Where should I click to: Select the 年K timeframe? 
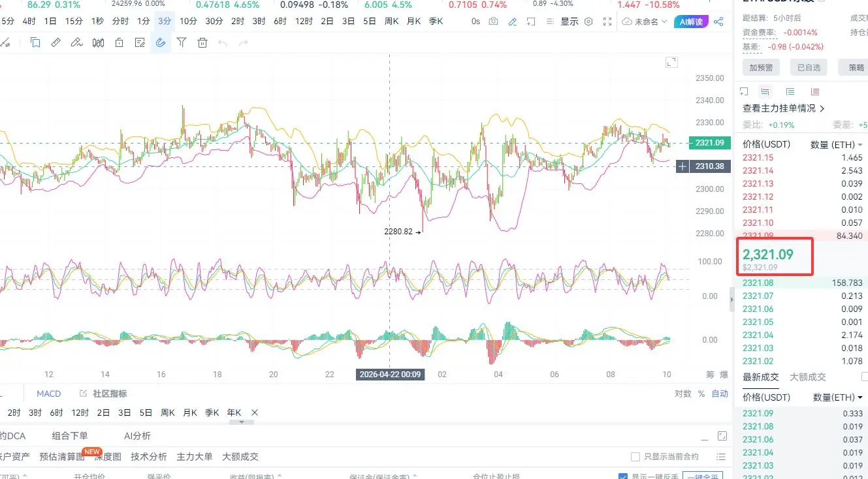pyautogui.click(x=234, y=412)
